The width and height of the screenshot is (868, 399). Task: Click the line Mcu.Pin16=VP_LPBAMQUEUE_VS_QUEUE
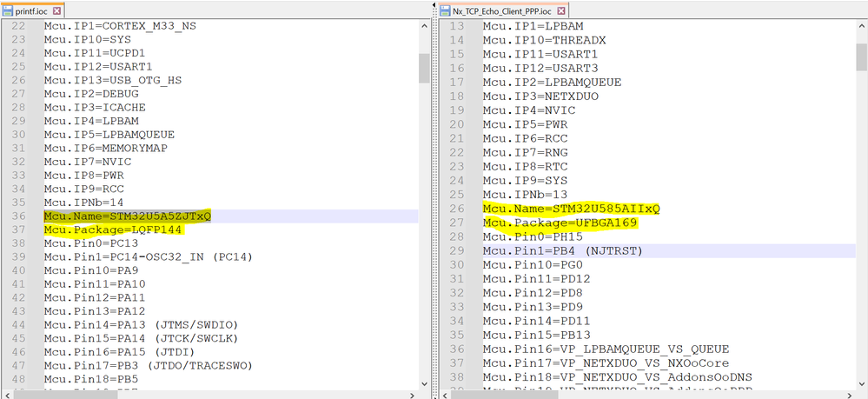(606, 349)
